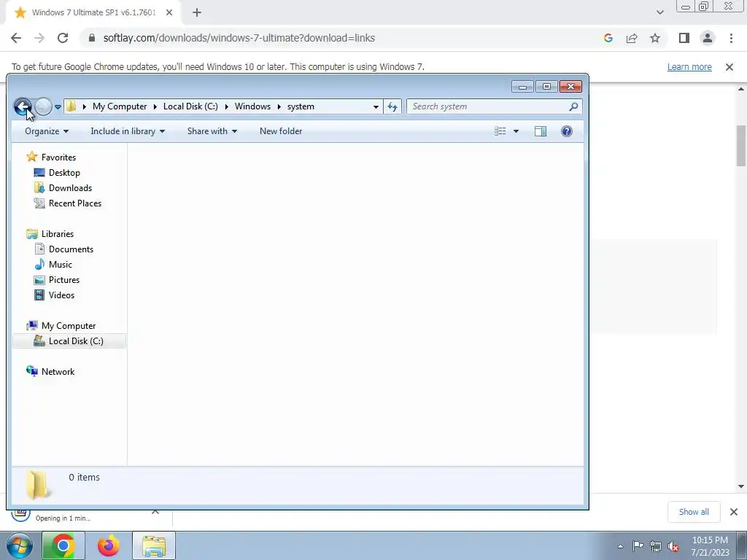Click the folder icon in address bar
747x560 pixels.
(x=71, y=106)
